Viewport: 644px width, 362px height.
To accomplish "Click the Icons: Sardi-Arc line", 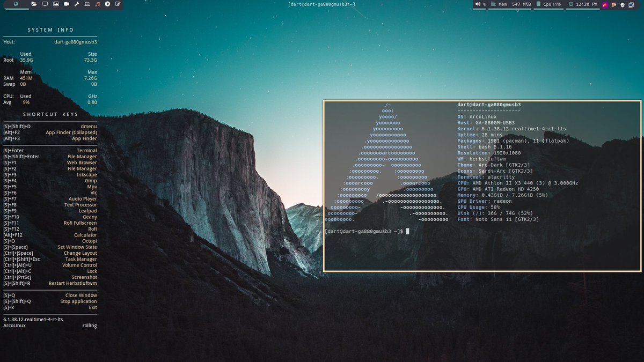I will point(495,171).
